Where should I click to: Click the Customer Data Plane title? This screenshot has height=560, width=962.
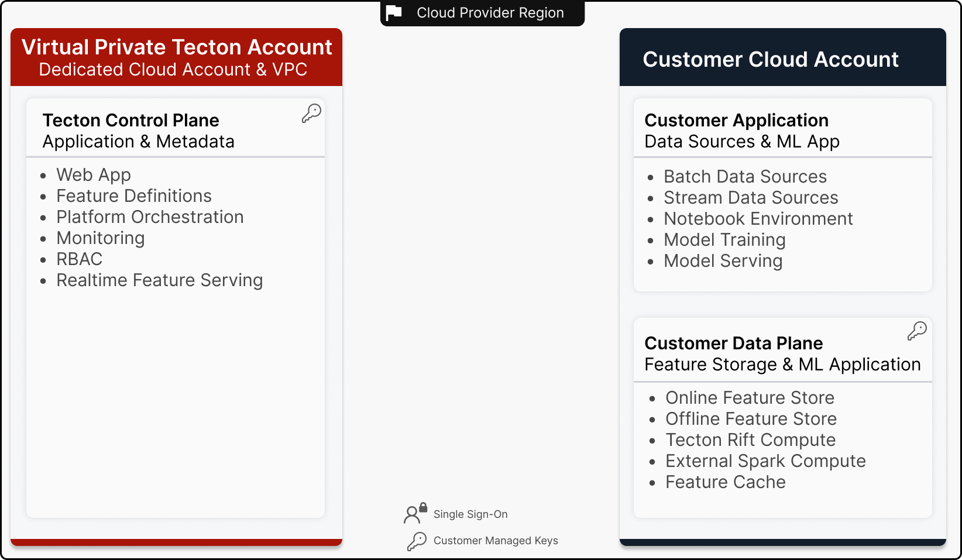click(x=734, y=343)
